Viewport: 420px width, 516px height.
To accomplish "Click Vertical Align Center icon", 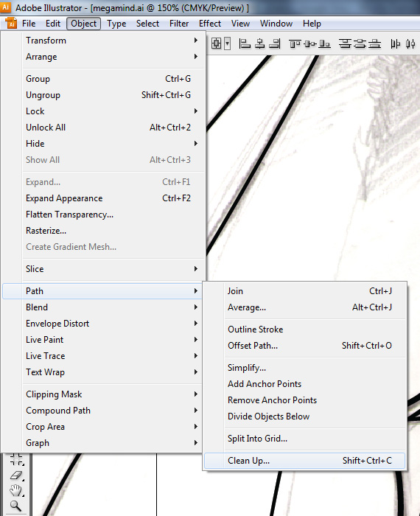I will 309,43.
